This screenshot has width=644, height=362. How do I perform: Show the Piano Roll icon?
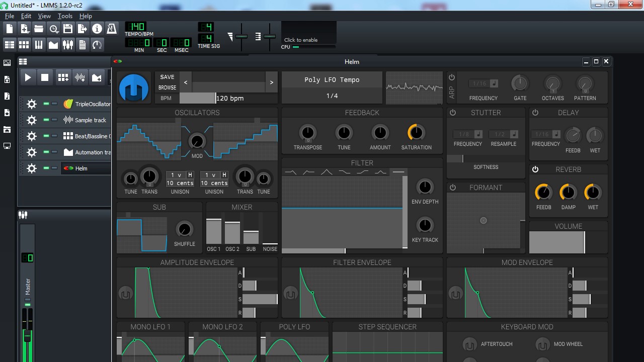point(39,45)
